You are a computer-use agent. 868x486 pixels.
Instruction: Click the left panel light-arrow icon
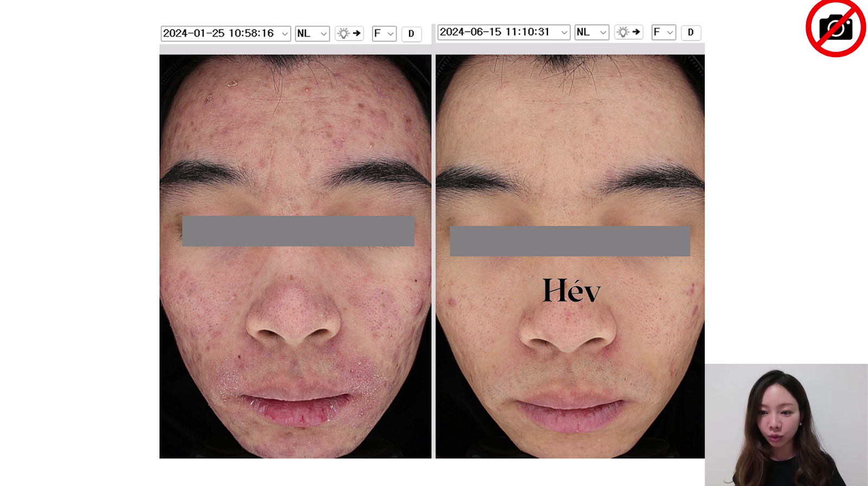coord(349,34)
